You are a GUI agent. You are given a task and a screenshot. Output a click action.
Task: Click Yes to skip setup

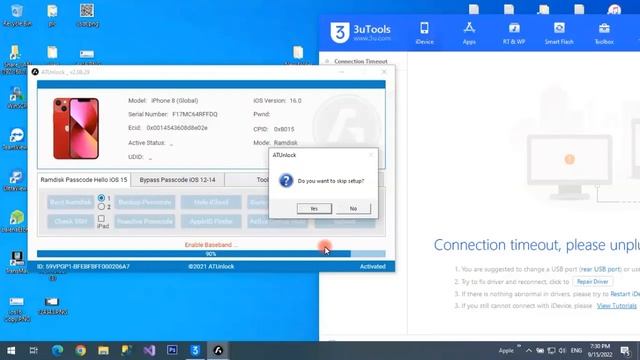314,209
